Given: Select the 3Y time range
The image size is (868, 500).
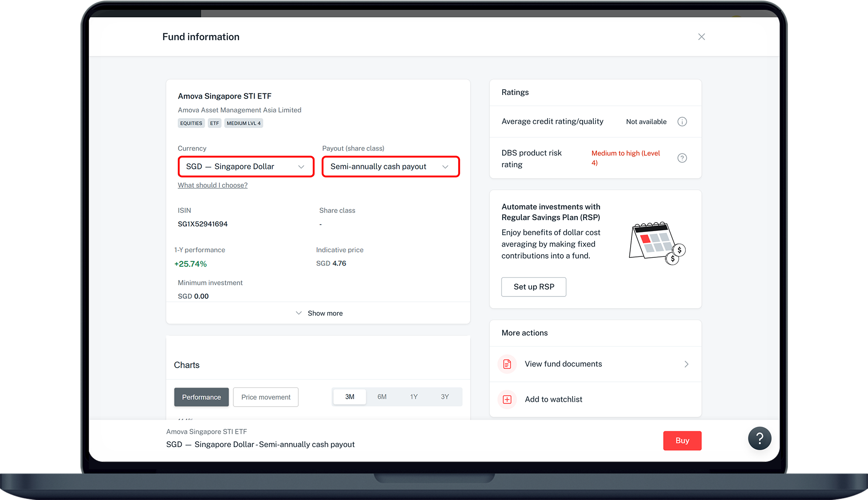Looking at the screenshot, I should click(x=445, y=397).
